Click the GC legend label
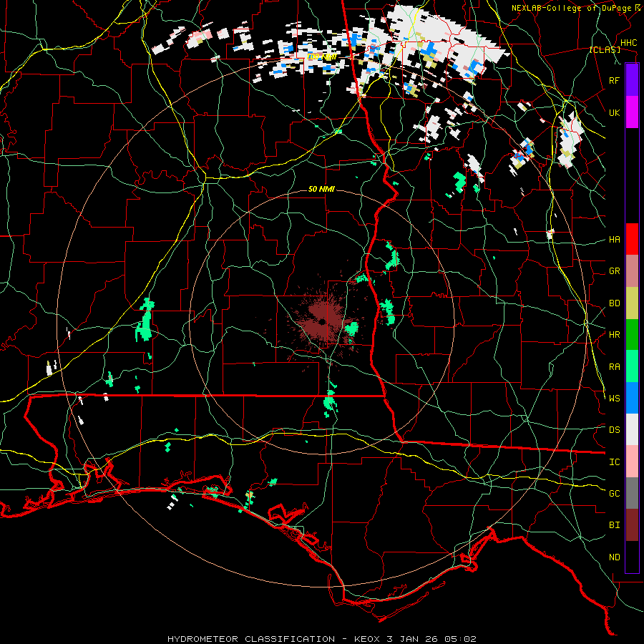Image resolution: width=644 pixels, height=644 pixels. point(614,494)
